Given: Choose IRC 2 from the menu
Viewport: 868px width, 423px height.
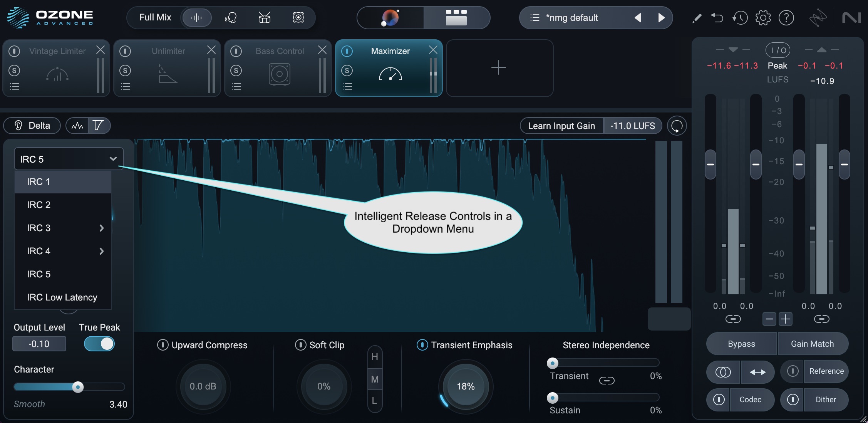Looking at the screenshot, I should click(63, 205).
